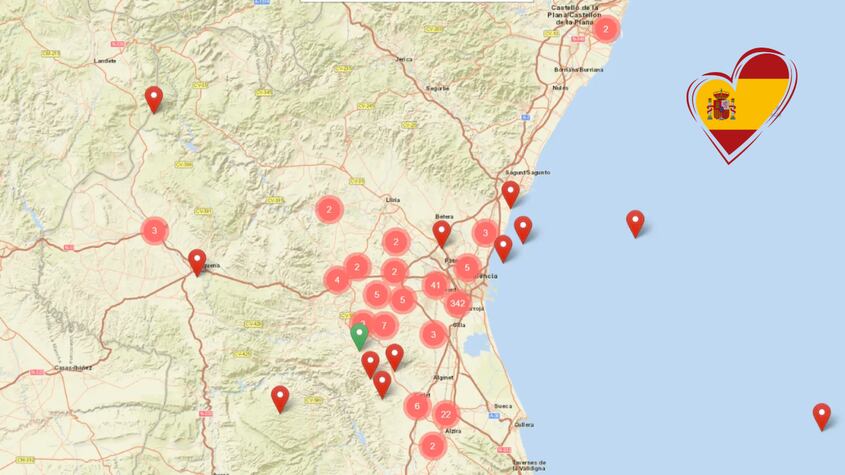Image resolution: width=845 pixels, height=475 pixels.
Task: Open the cluster marker labeled 41
Action: point(436,286)
